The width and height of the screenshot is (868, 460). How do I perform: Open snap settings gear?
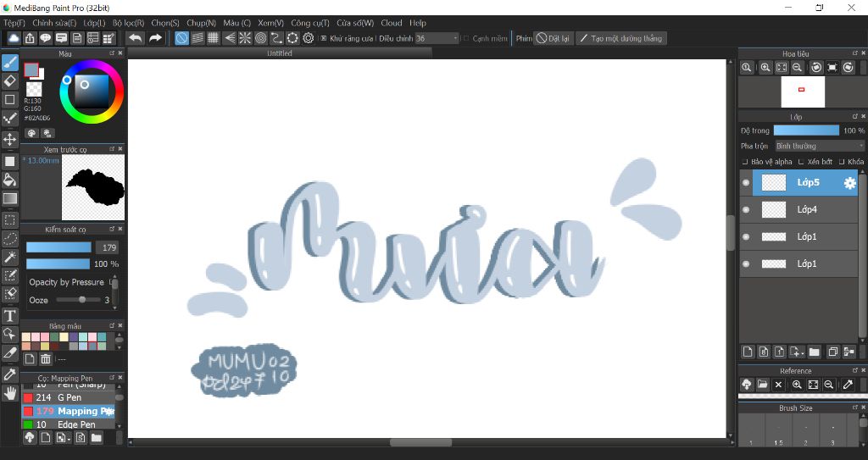tap(309, 38)
